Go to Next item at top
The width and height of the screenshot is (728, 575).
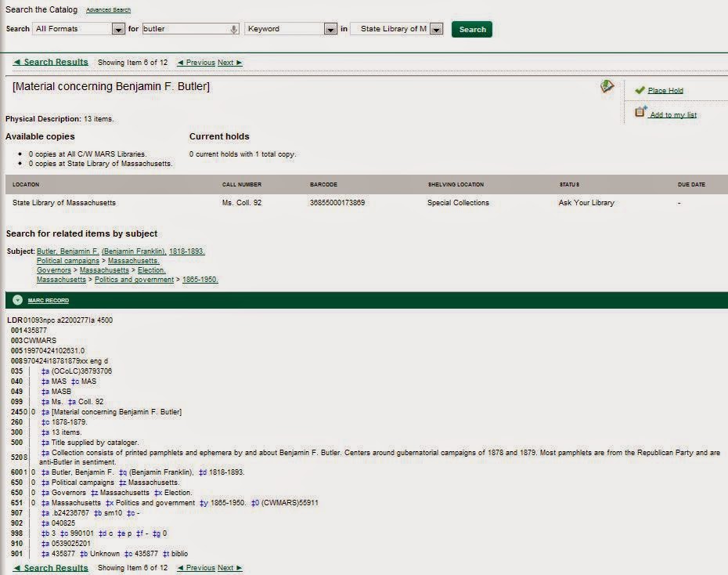(x=230, y=62)
